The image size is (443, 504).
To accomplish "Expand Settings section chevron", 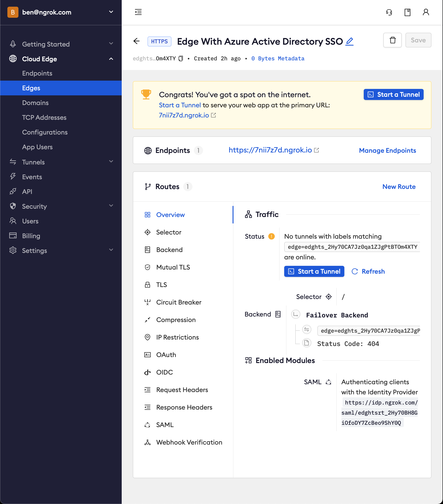I will [x=111, y=250].
